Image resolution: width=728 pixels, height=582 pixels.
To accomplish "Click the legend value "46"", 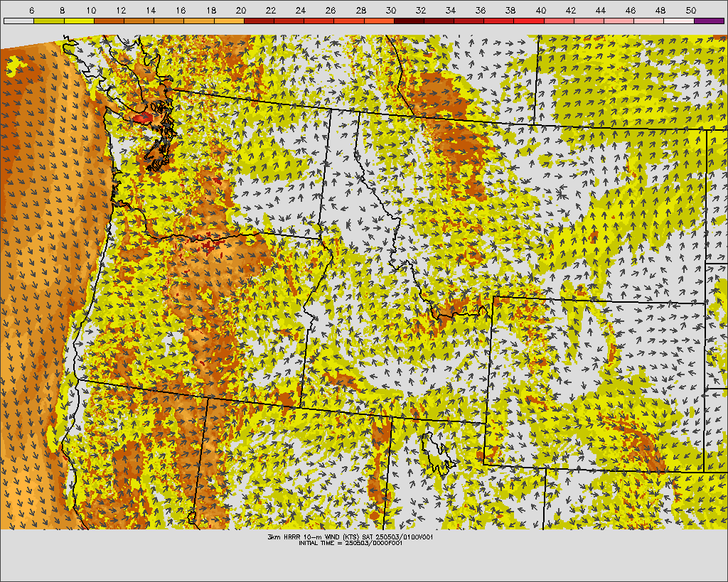I will click(x=631, y=11).
